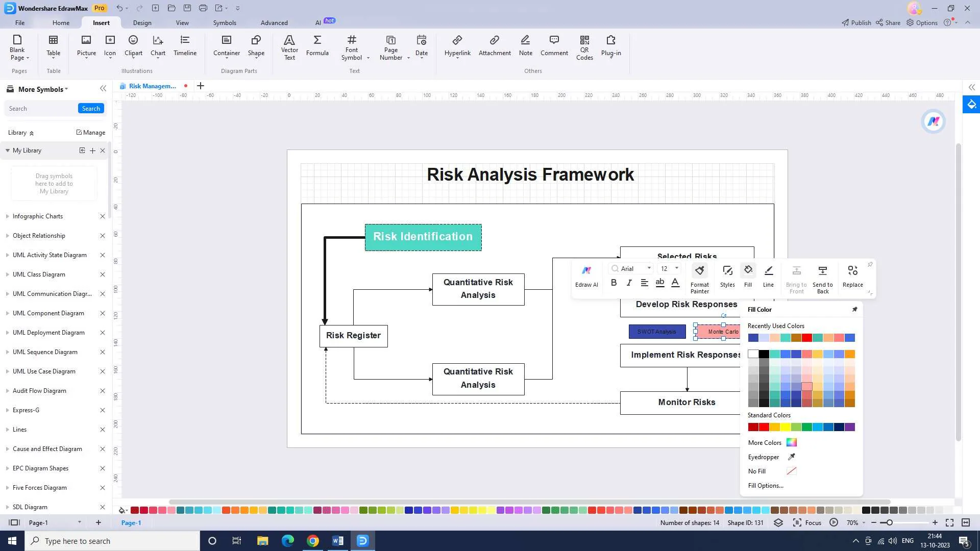The width and height of the screenshot is (980, 551).
Task: Toggle italic text formatting
Action: tap(629, 283)
